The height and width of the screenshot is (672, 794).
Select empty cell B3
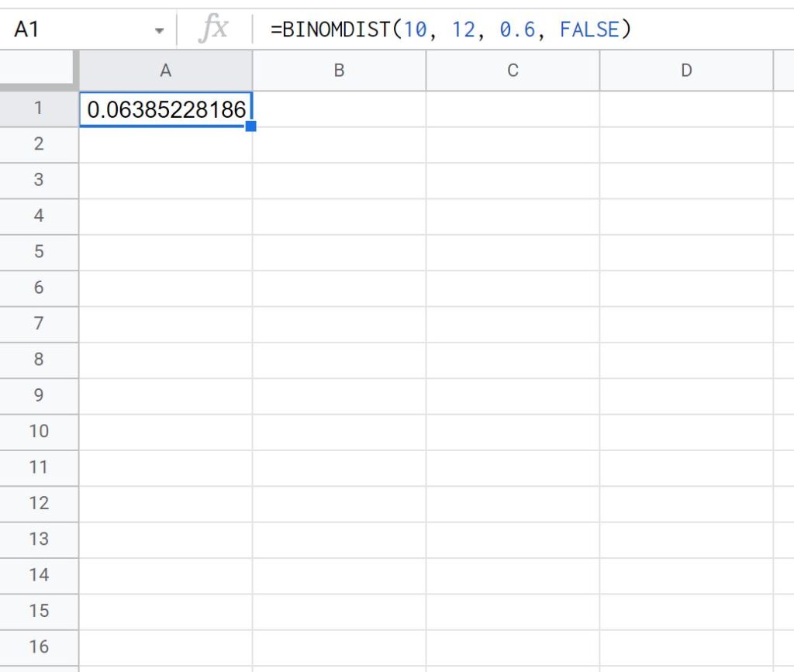339,180
